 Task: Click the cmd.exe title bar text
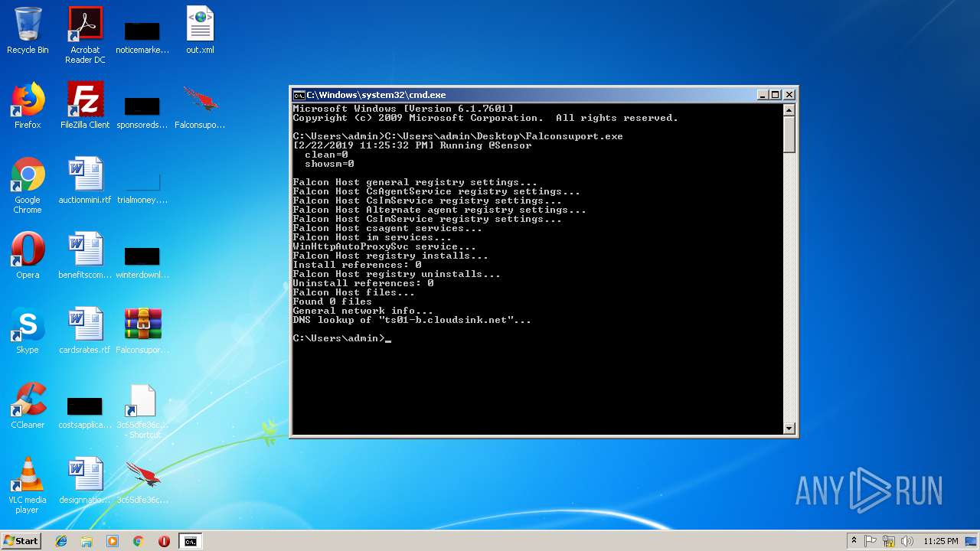pyautogui.click(x=376, y=95)
